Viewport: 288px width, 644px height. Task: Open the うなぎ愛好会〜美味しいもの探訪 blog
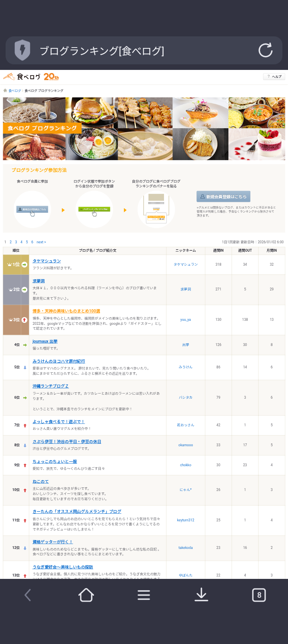click(x=63, y=567)
